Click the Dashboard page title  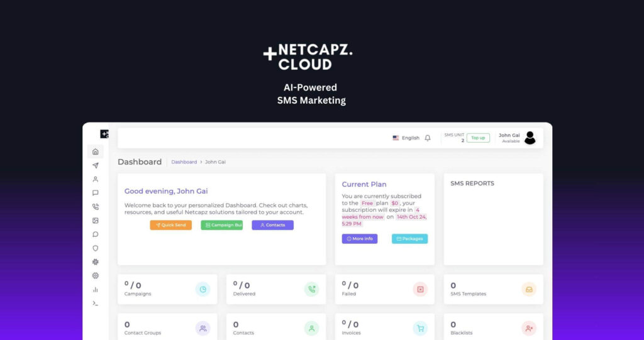[x=140, y=162]
